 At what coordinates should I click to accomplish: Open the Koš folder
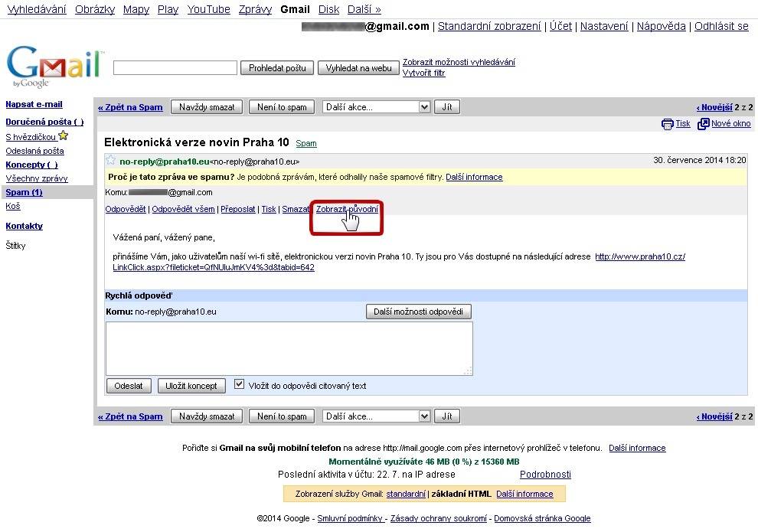[12, 206]
